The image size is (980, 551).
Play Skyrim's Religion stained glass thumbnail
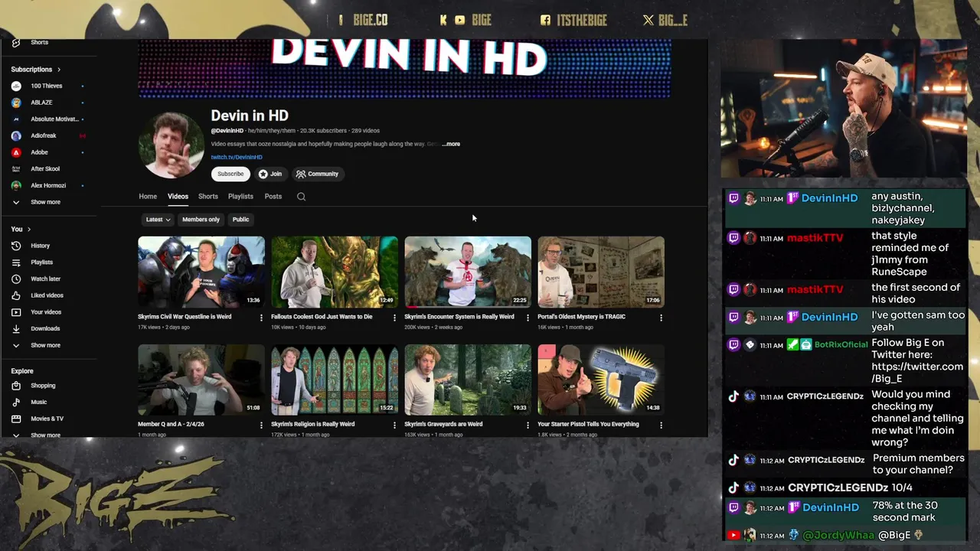tap(335, 380)
